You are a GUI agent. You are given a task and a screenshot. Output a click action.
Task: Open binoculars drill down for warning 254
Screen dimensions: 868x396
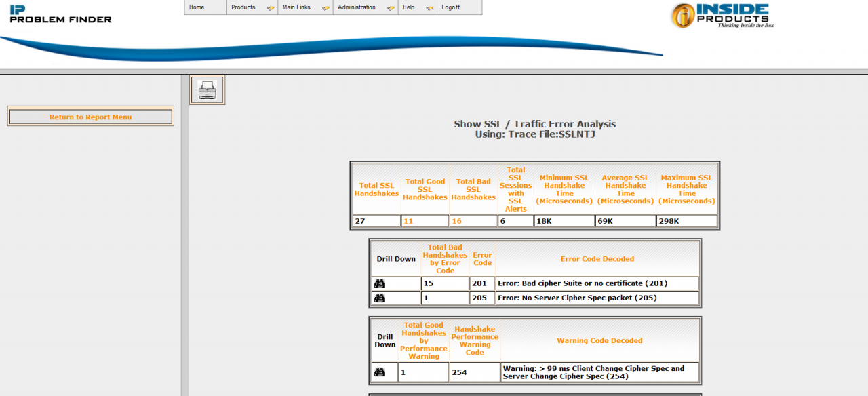(380, 372)
